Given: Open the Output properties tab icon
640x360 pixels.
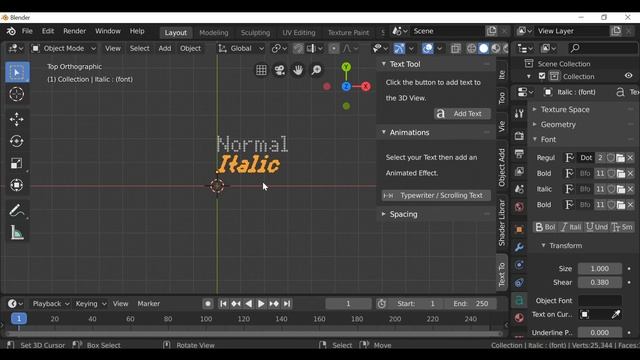Looking at the screenshot, I should pyautogui.click(x=519, y=153).
